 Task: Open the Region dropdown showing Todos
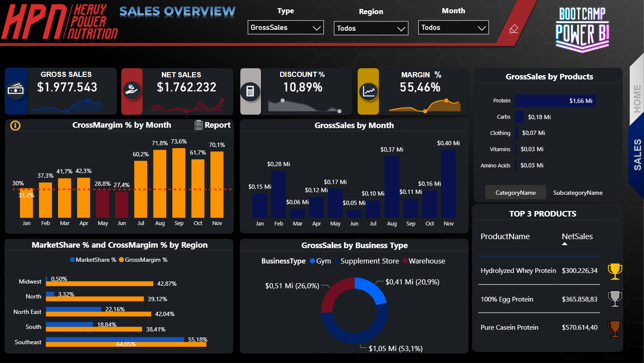(371, 28)
